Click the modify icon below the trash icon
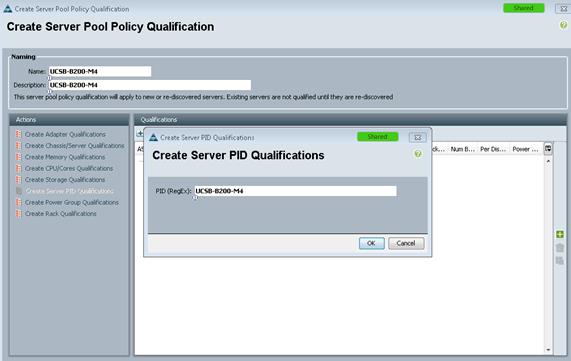Viewport: 571px width, 361px height. click(x=560, y=261)
